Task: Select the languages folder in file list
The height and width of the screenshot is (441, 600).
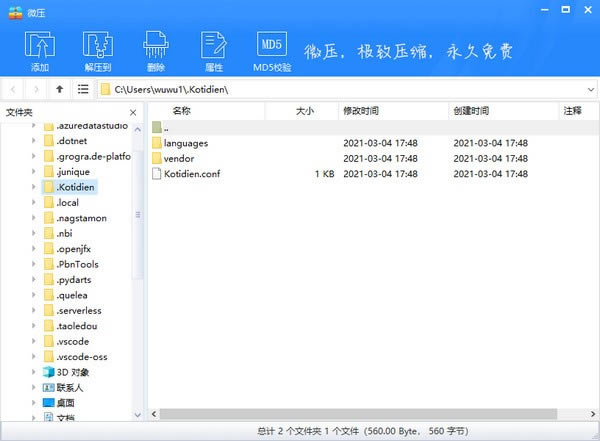Action: 185,143
